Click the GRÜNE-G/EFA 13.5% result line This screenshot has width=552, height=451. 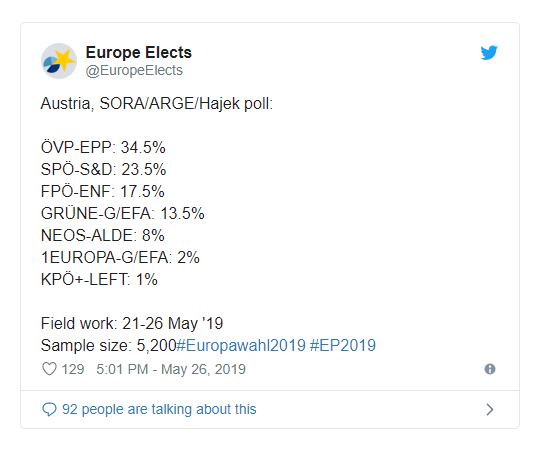click(x=123, y=213)
